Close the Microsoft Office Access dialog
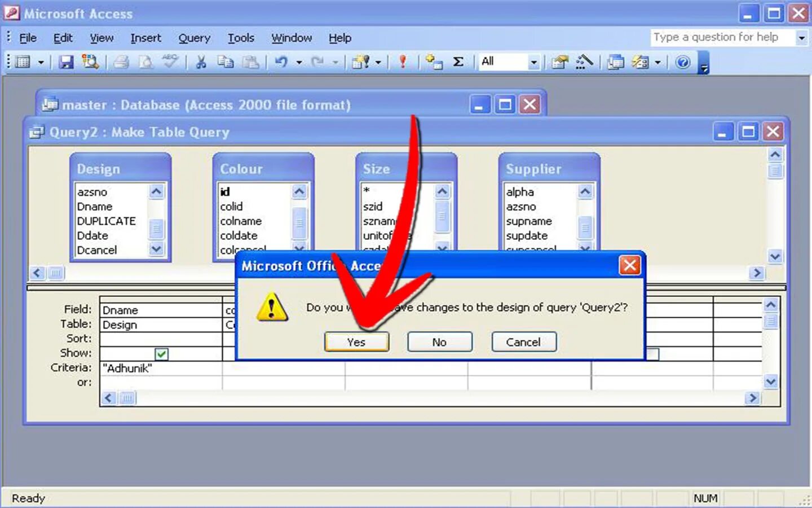The image size is (812, 508). (630, 265)
